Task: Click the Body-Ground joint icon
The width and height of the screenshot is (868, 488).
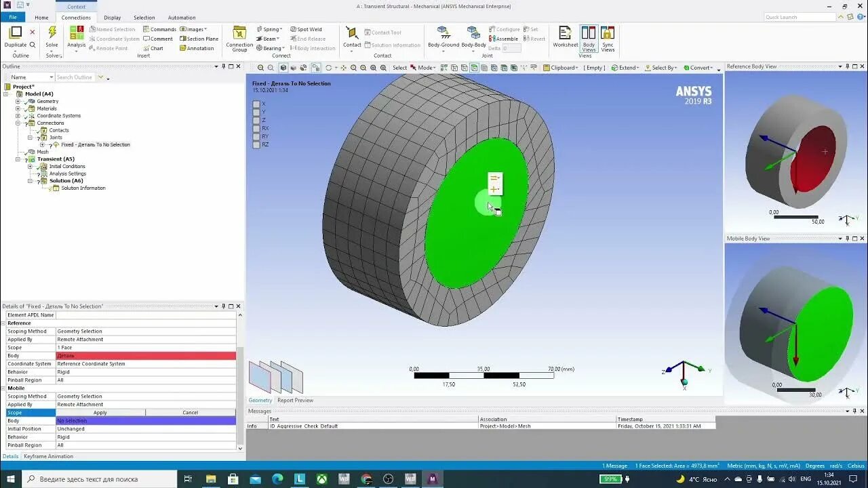Action: click(443, 33)
